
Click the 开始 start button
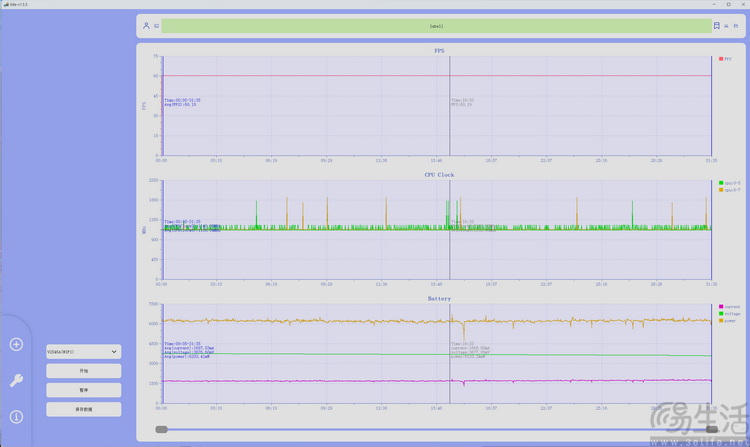click(84, 371)
